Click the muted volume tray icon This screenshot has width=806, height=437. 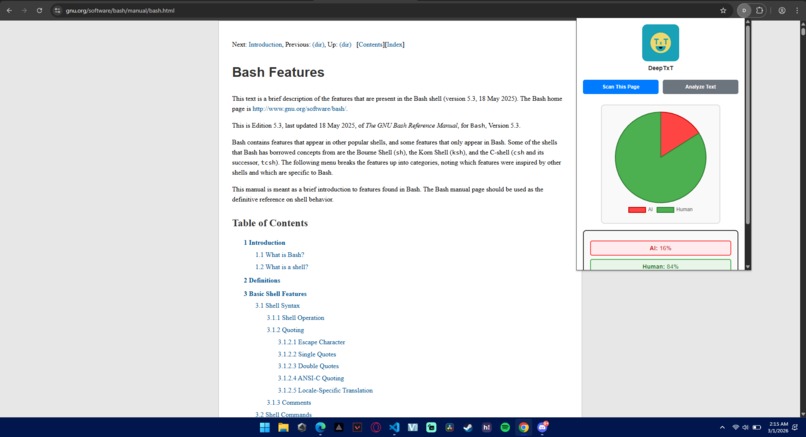pos(745,427)
